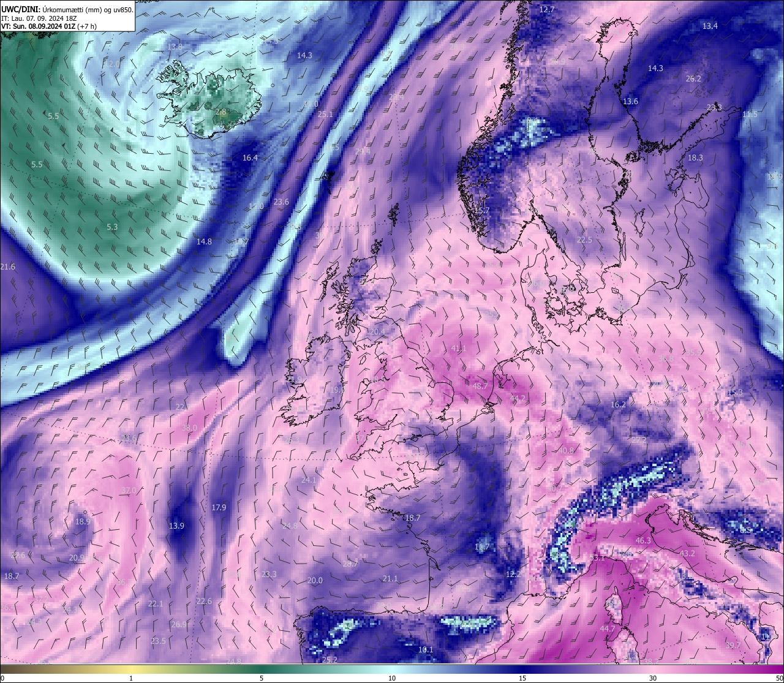The width and height of the screenshot is (784, 683).
Task: Click the 30 tick label on the color scale
Action: click(x=653, y=678)
